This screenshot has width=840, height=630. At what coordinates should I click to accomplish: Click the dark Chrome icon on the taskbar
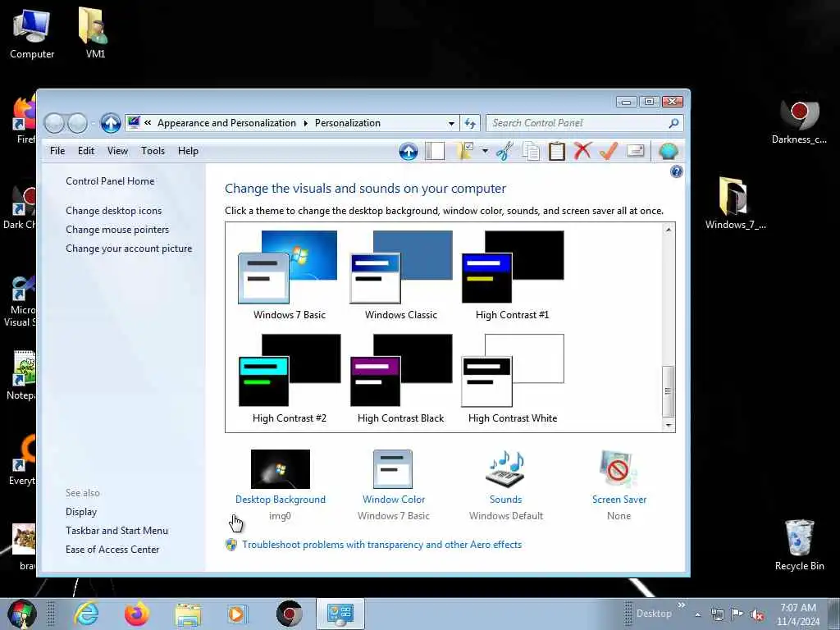click(290, 614)
